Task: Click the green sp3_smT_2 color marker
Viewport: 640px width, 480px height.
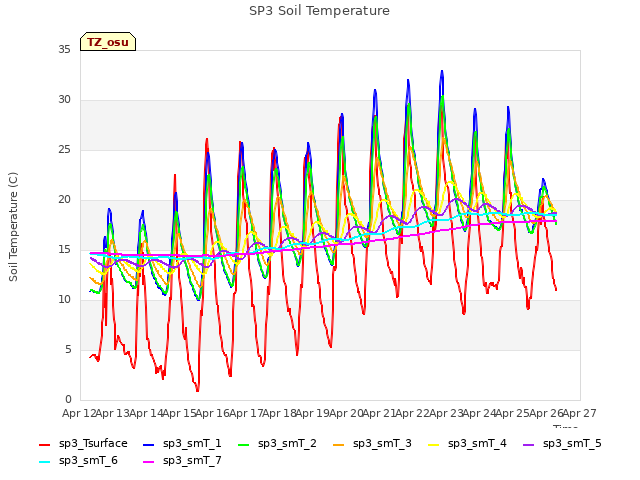Action: (244, 444)
